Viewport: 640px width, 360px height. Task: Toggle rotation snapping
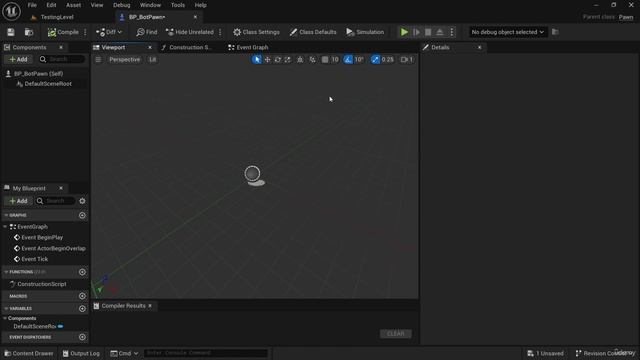click(348, 60)
